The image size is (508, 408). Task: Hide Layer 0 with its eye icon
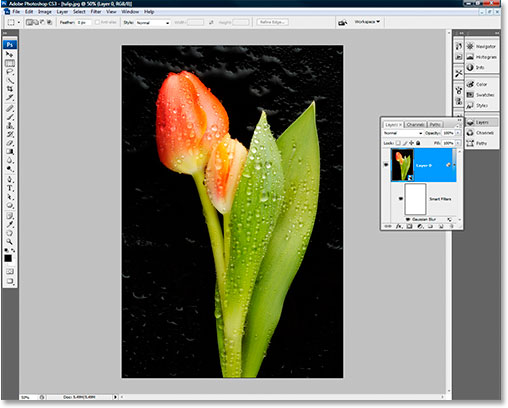[x=386, y=165]
